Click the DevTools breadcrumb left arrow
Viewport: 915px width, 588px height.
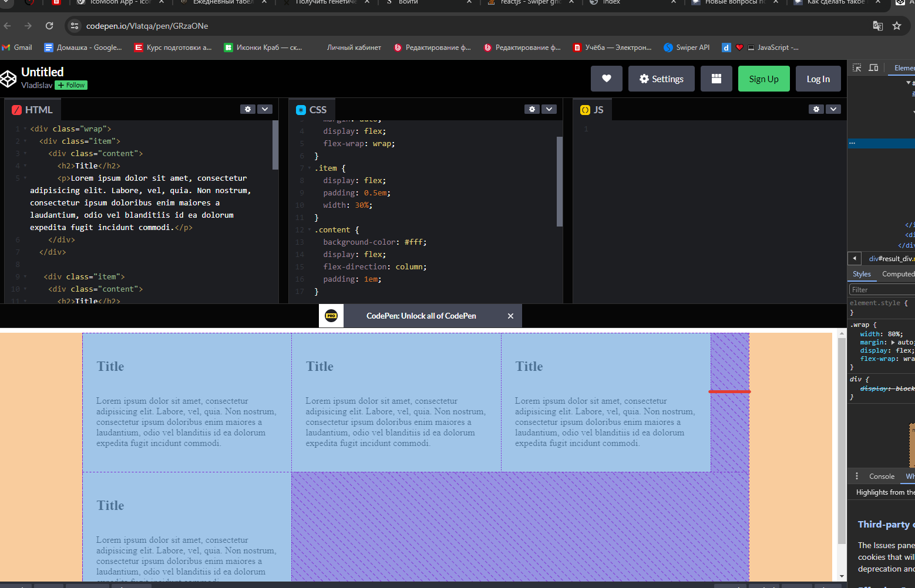(x=855, y=258)
